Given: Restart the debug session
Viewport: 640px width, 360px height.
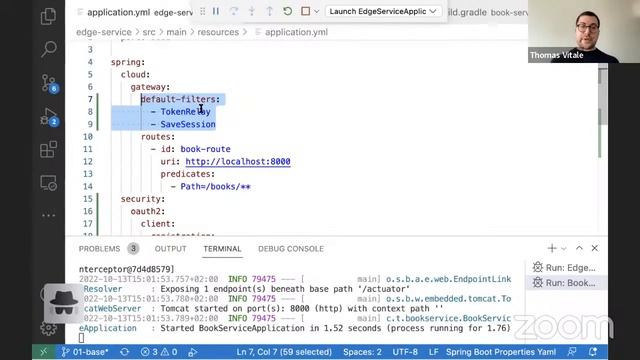Looking at the screenshot, I should point(287,11).
